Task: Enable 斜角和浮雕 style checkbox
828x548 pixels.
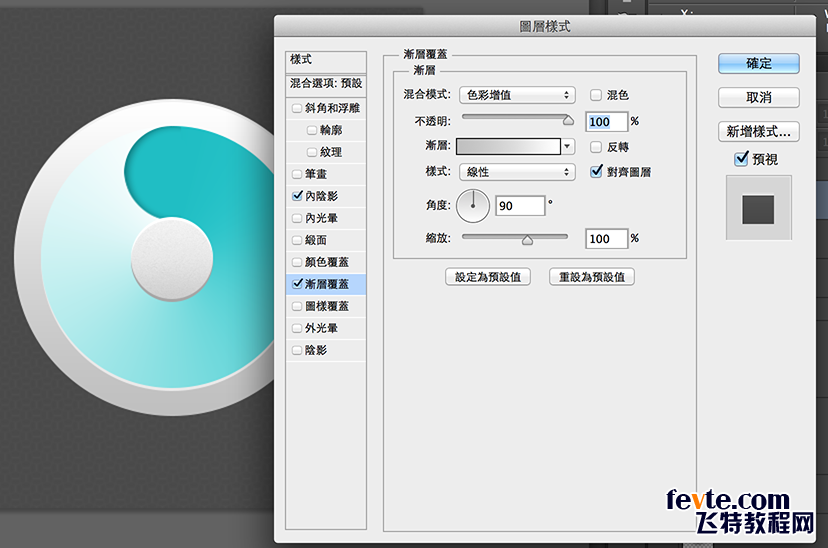Action: [x=297, y=108]
